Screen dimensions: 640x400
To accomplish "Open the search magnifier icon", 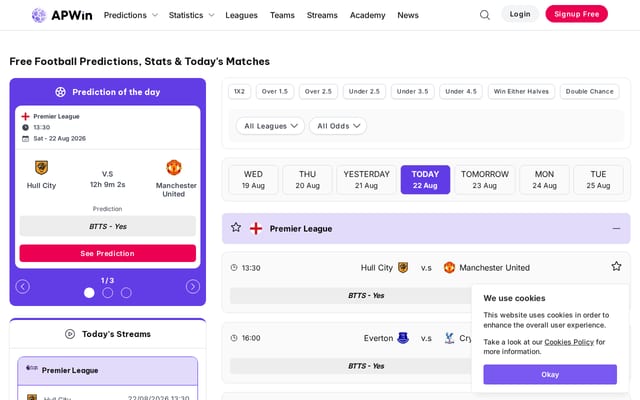I will click(484, 15).
